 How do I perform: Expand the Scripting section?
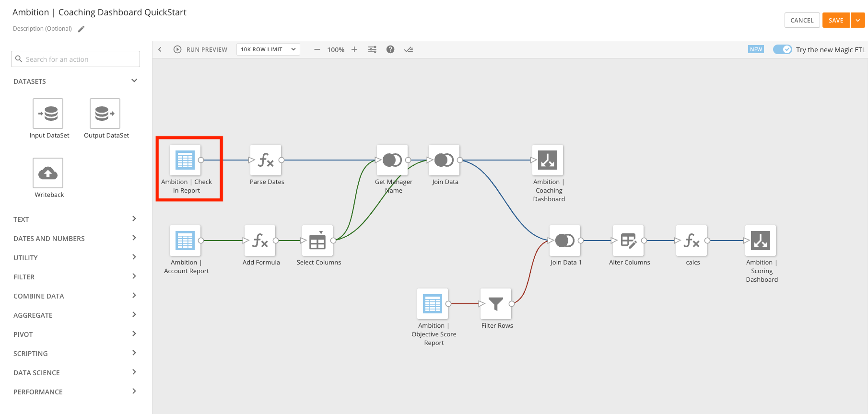[134, 353]
